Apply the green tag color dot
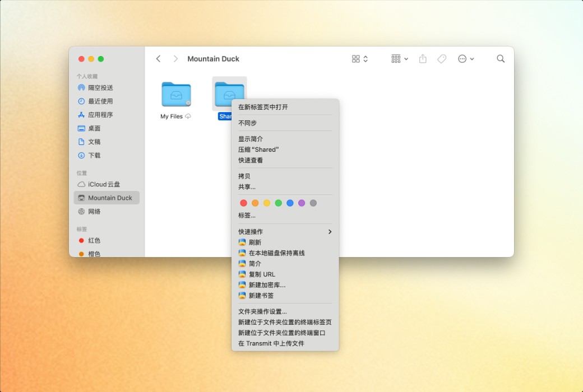Image resolution: width=583 pixels, height=392 pixels. [278, 203]
